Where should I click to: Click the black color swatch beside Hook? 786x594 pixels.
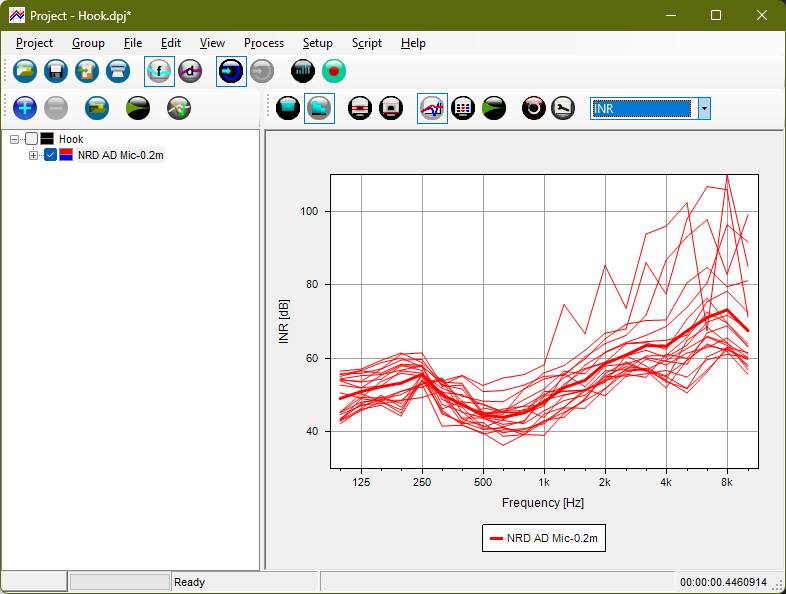pyautogui.click(x=47, y=139)
